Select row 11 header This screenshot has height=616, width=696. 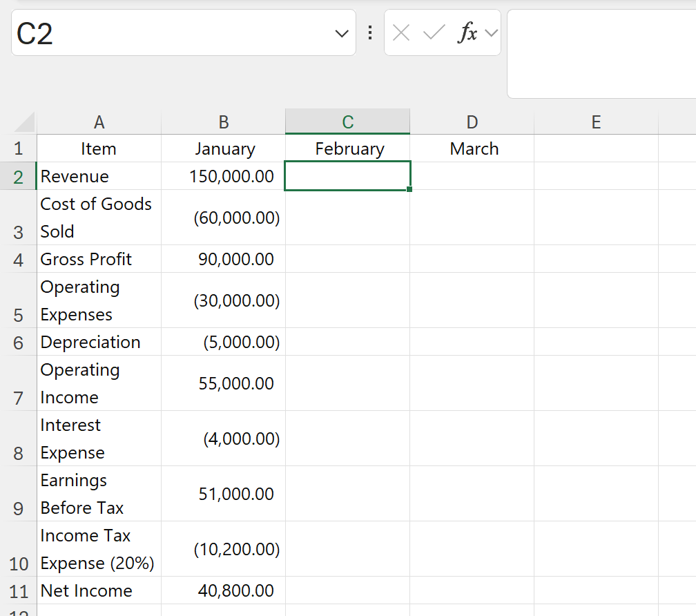18,591
